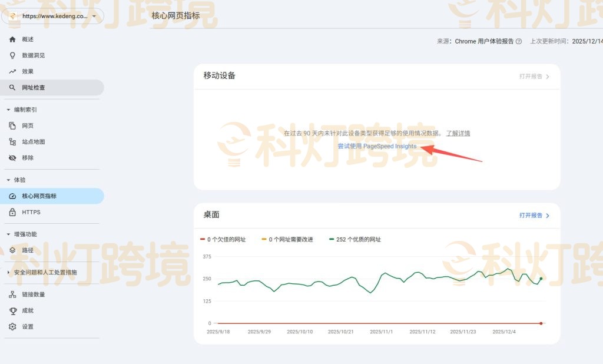
Task: Click the pages icon beside 网页
Action: click(x=12, y=126)
